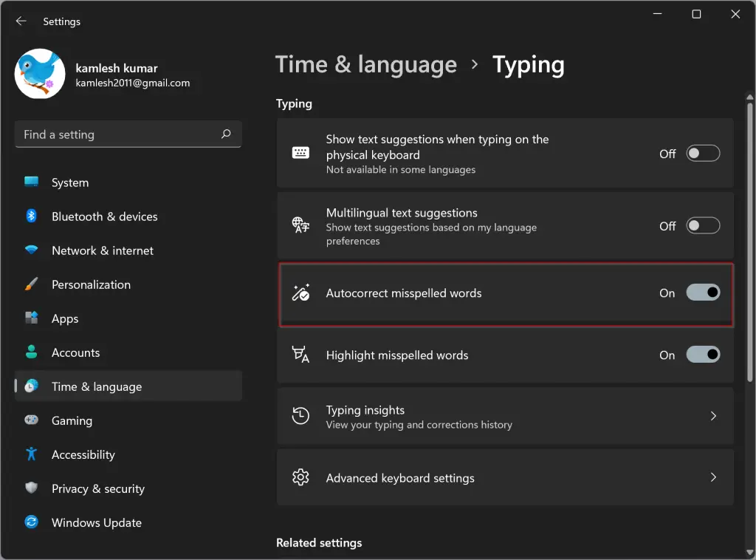Select the keyboard icon beside Show text suggestions
Viewport: 756px width, 560px height.
pyautogui.click(x=300, y=152)
